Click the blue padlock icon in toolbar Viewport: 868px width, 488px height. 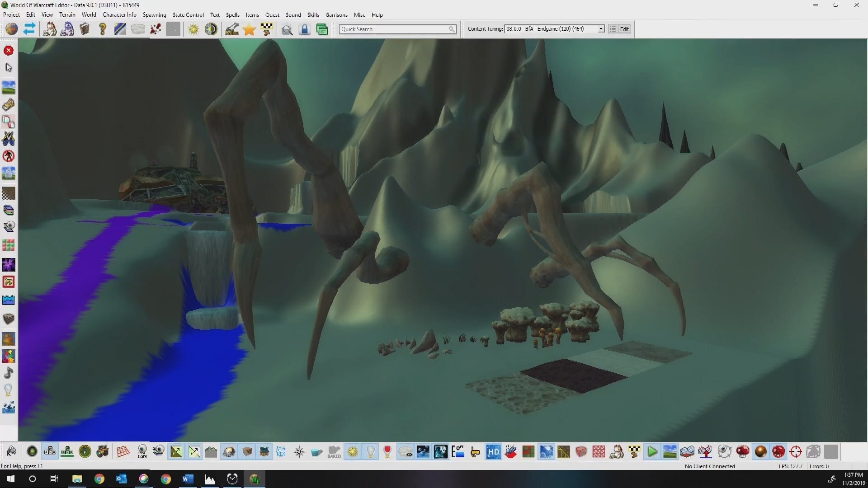click(x=305, y=29)
